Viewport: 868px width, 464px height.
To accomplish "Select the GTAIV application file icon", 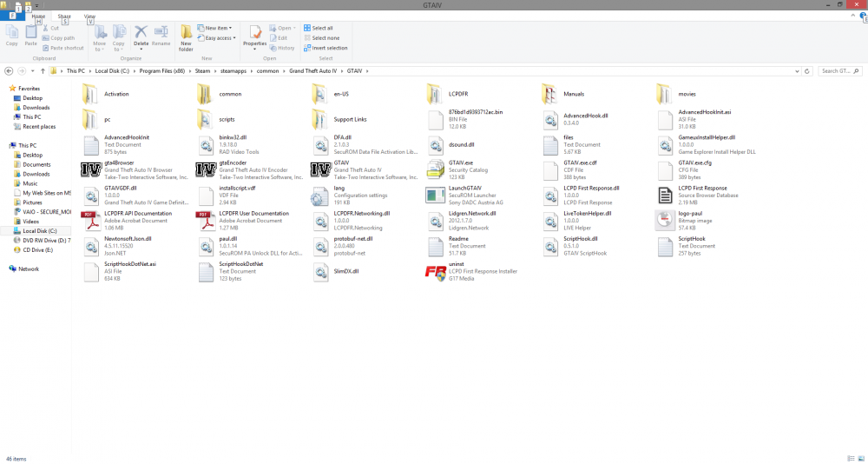I will (320, 170).
